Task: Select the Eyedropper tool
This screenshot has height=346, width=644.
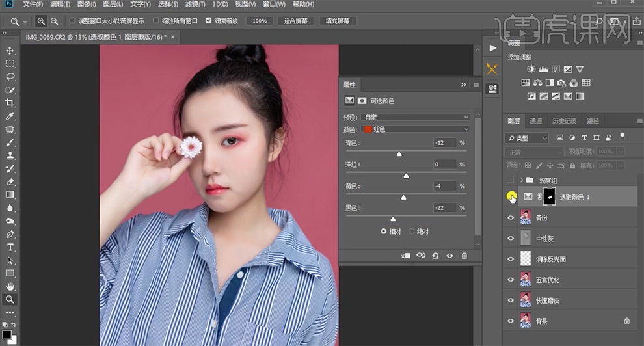Action: 10,116
